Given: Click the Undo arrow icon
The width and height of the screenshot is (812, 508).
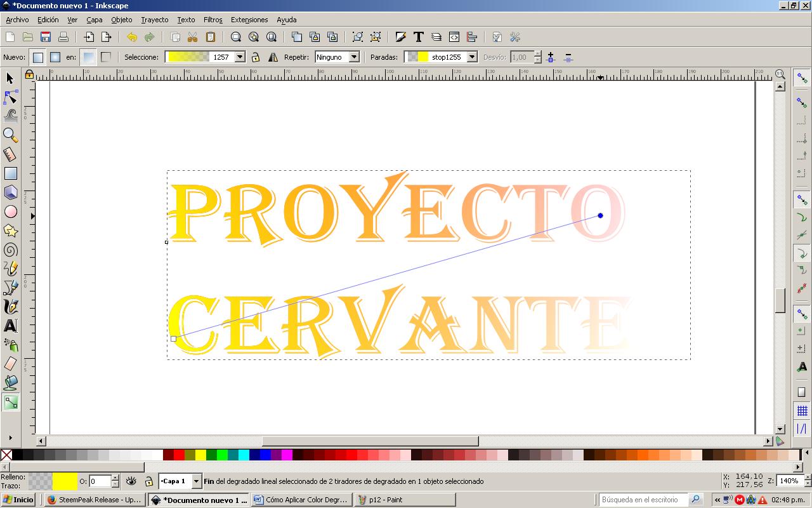Looking at the screenshot, I should click(x=132, y=37).
